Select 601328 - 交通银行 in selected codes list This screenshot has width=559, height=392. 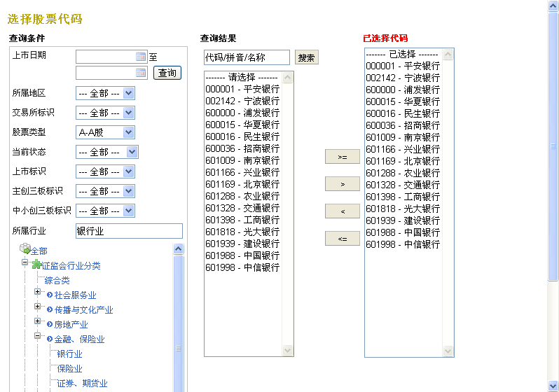[403, 185]
